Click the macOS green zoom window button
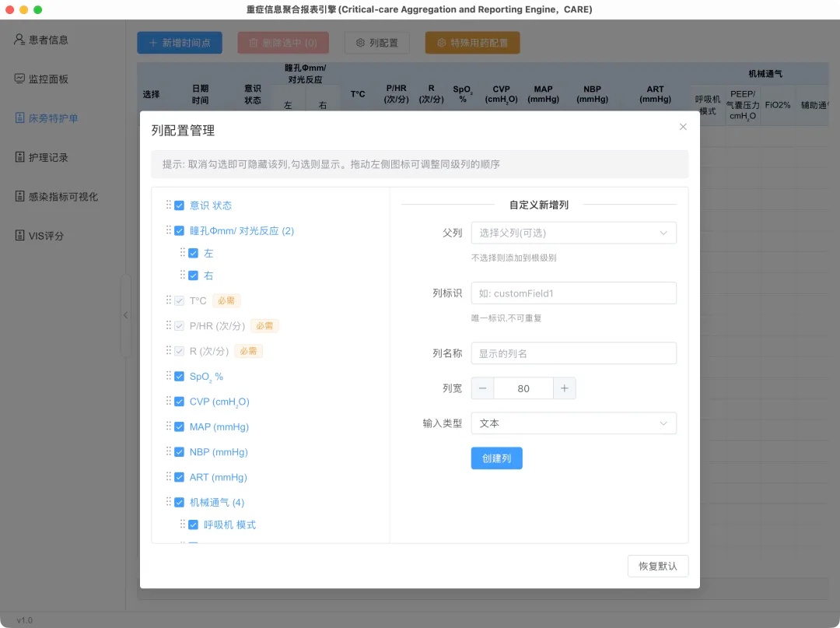Screen dimensions: 840x628 pyautogui.click(x=37, y=9)
